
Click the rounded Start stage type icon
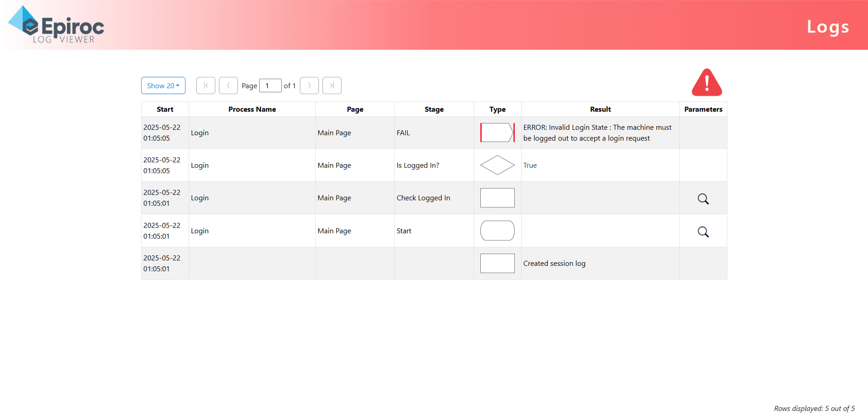coord(497,231)
